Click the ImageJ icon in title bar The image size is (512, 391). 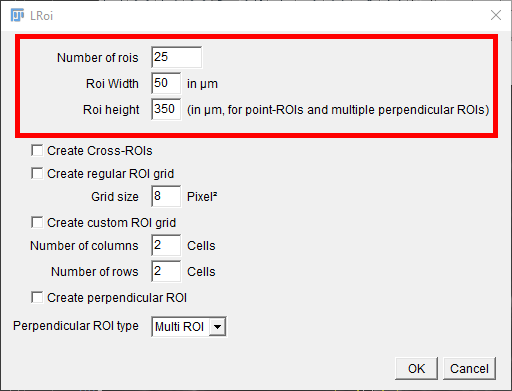(17, 15)
